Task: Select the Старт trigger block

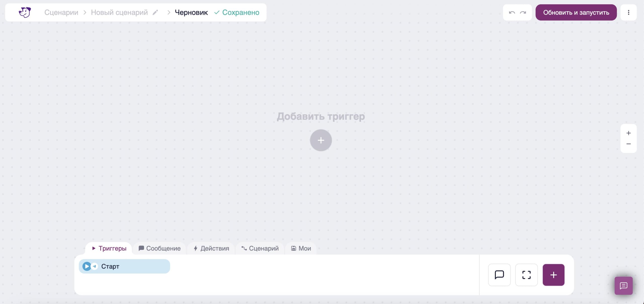Action: click(x=124, y=266)
